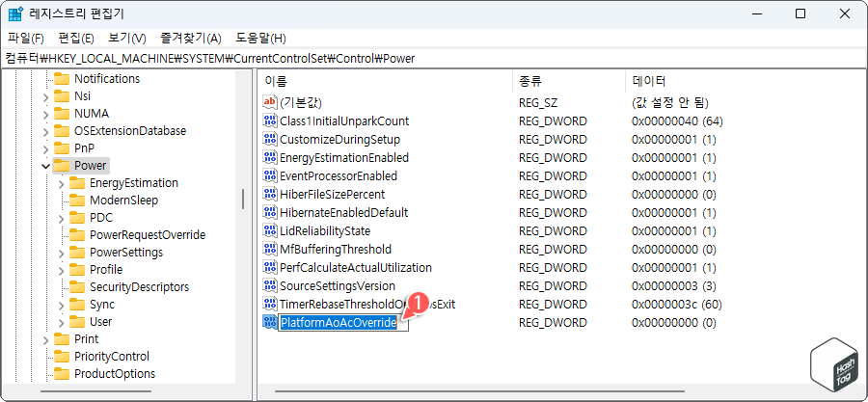Select the EnergyEstimation key label
868x402 pixels.
click(134, 183)
